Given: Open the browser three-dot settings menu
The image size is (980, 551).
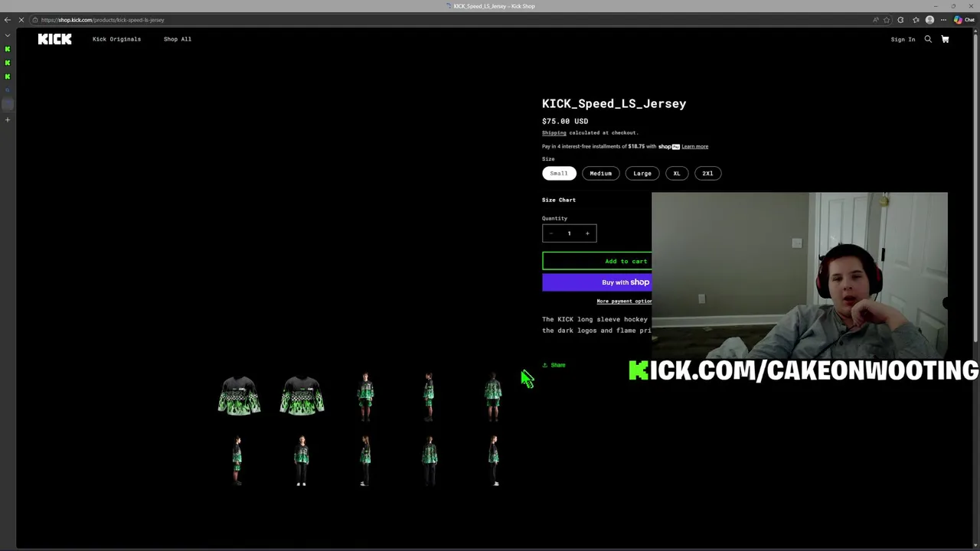Looking at the screenshot, I should tap(942, 20).
